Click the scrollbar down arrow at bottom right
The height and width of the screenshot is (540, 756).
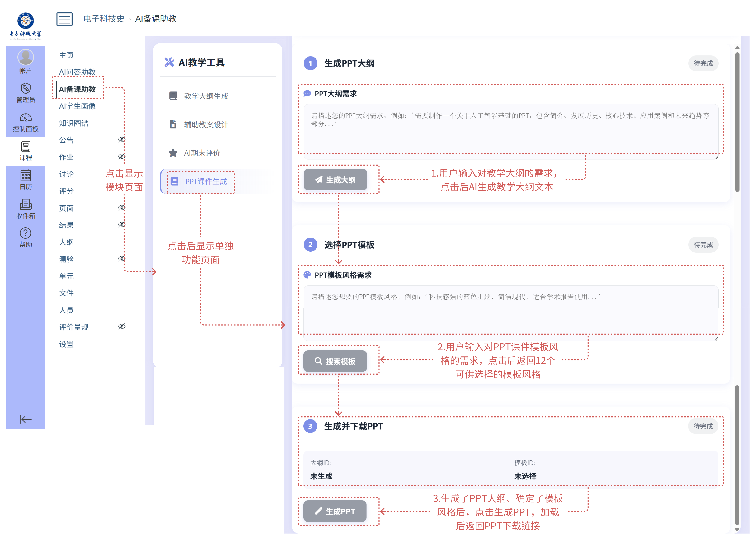pos(737,530)
